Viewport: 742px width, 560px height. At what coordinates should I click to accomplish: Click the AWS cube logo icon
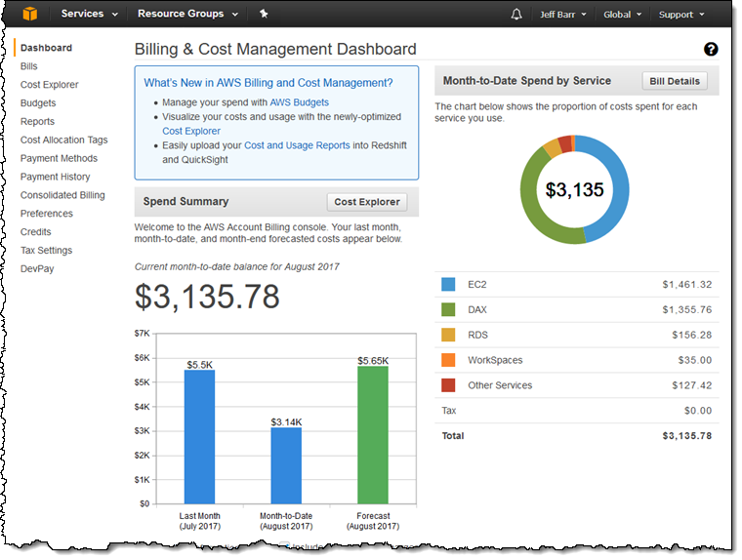tap(31, 15)
